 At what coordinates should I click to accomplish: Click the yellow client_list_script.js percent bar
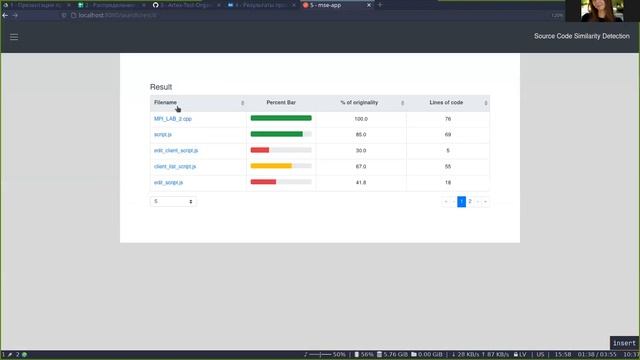(271, 166)
